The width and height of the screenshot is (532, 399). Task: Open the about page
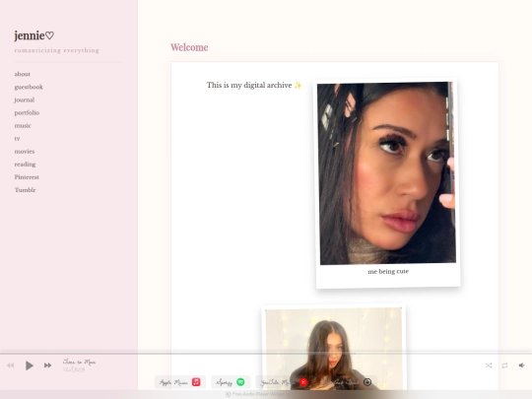pyautogui.click(x=22, y=74)
